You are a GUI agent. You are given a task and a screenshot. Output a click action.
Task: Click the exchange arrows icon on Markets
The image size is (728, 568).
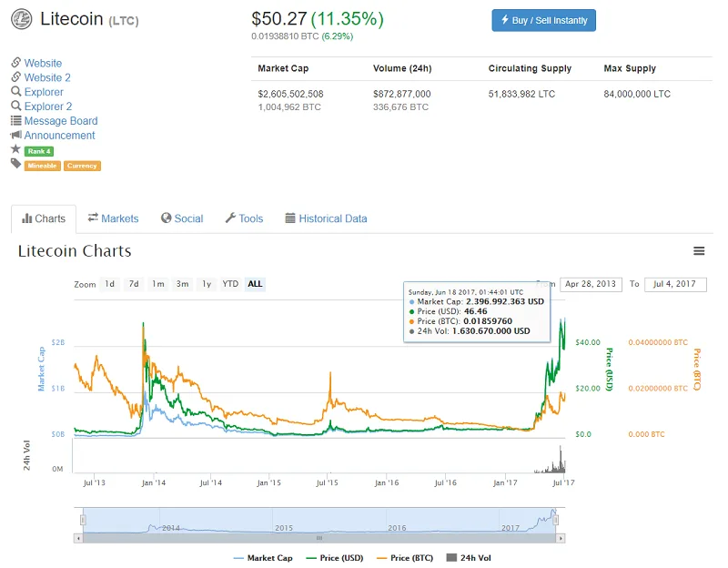pos(94,218)
